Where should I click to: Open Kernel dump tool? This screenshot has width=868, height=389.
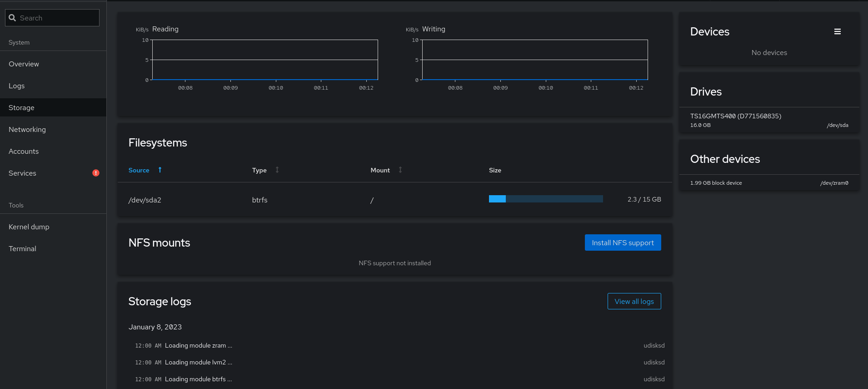(53, 227)
